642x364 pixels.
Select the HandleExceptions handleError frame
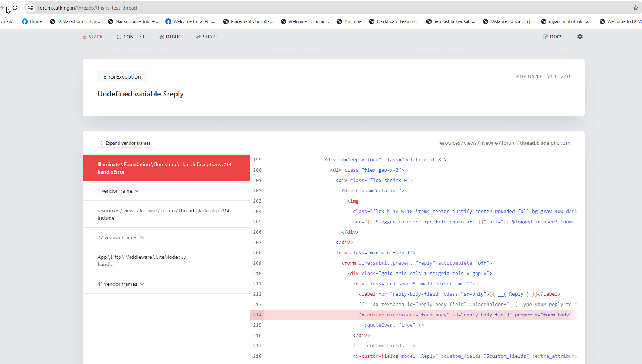pyautogui.click(x=166, y=168)
